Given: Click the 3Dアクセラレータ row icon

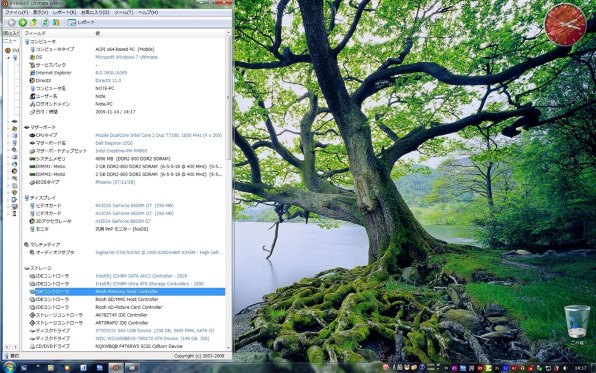Looking at the screenshot, I should tap(32, 221).
